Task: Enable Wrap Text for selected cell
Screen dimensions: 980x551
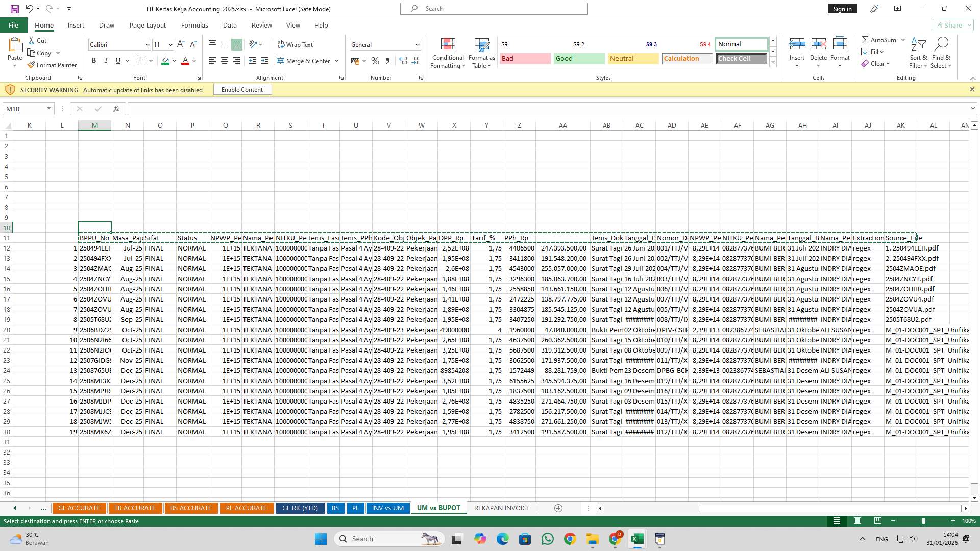Action: pos(296,44)
